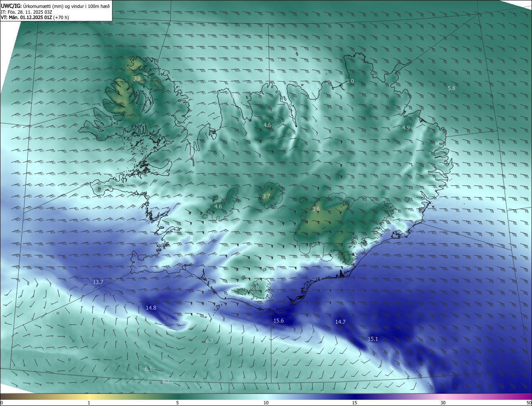Click the colorbar tick label 1
This screenshot has height=406, width=532.
coord(89,403)
